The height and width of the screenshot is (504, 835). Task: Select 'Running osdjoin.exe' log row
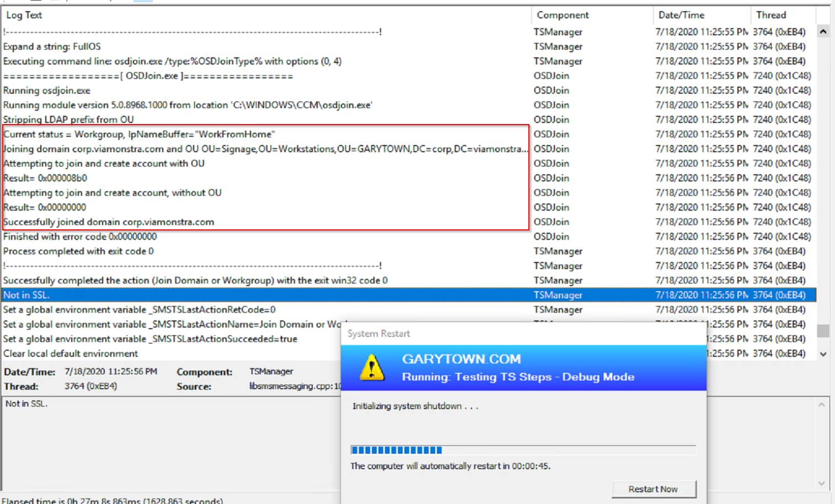(47, 90)
